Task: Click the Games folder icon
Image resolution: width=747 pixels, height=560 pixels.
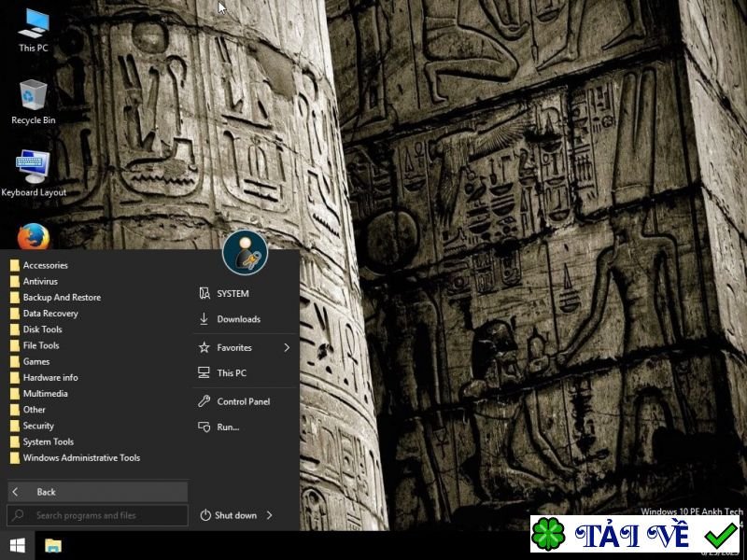Action: (15, 361)
